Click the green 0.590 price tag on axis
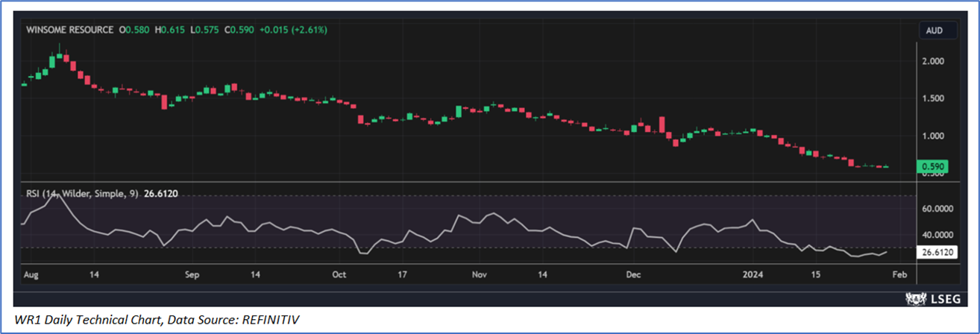The image size is (980, 334). pos(935,166)
